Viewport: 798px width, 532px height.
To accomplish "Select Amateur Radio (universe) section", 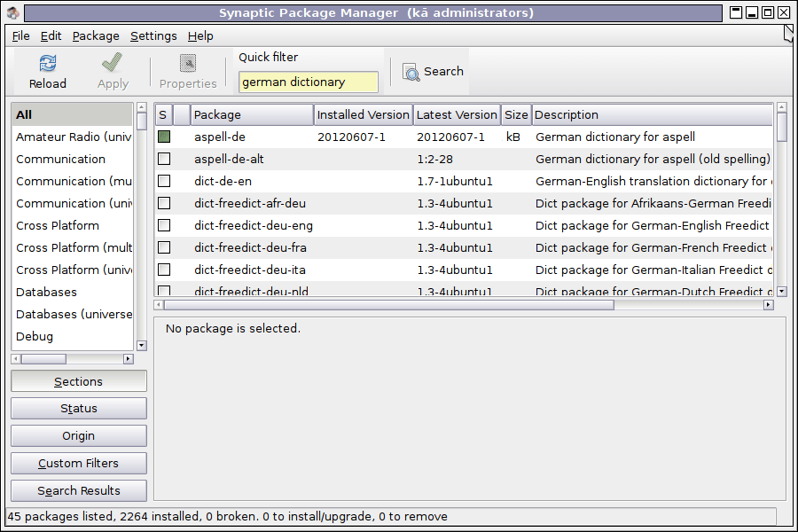I will coord(73,137).
